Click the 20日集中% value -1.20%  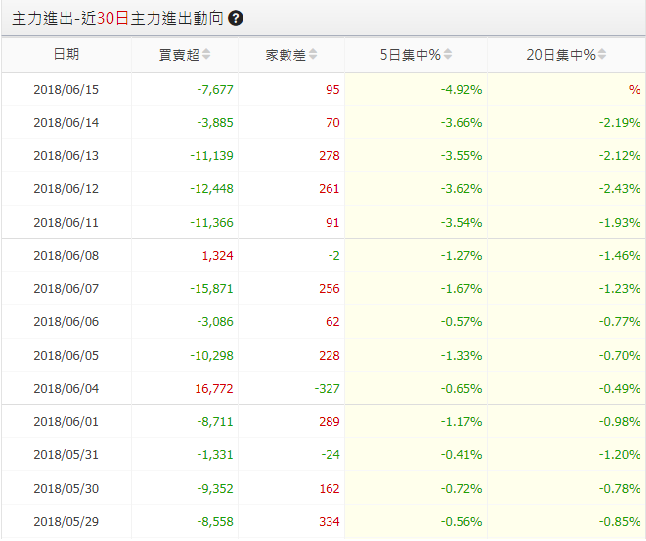coord(620,454)
